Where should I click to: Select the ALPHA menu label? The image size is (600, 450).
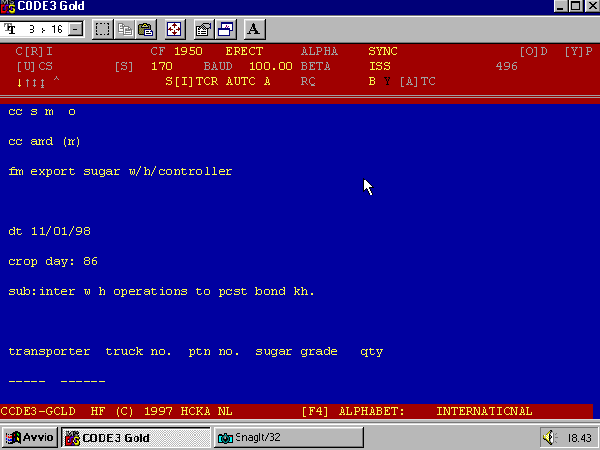click(319, 51)
